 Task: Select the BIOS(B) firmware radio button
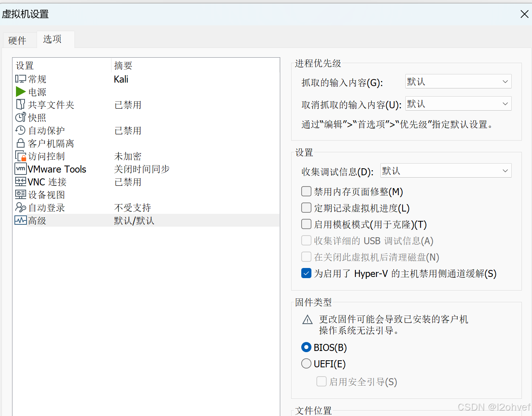point(306,347)
